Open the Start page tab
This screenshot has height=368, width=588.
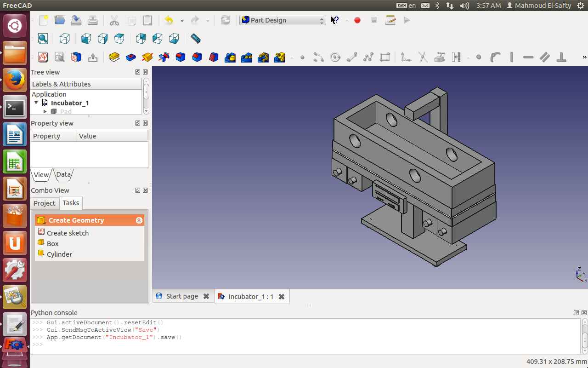[x=182, y=296]
